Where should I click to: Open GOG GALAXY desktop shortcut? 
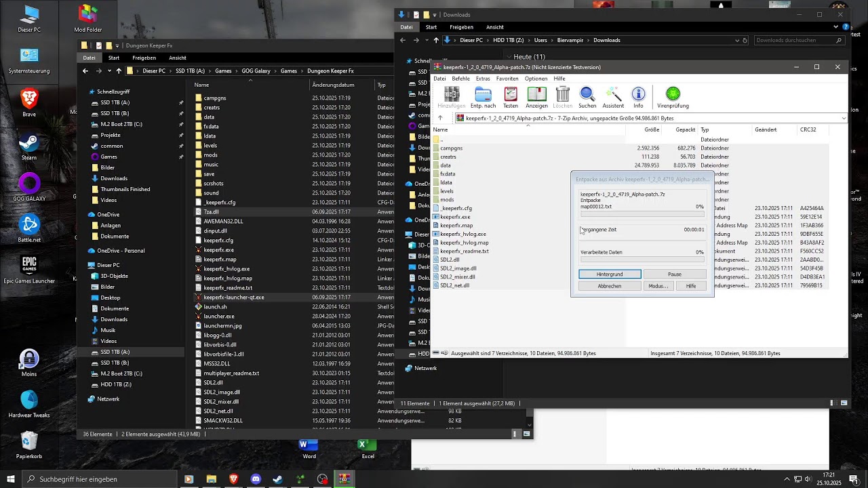click(29, 188)
